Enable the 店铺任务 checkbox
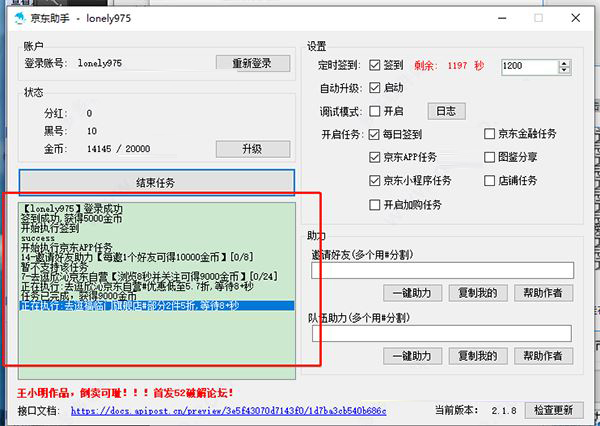Screen dimensions: 600x426 [x=489, y=181]
